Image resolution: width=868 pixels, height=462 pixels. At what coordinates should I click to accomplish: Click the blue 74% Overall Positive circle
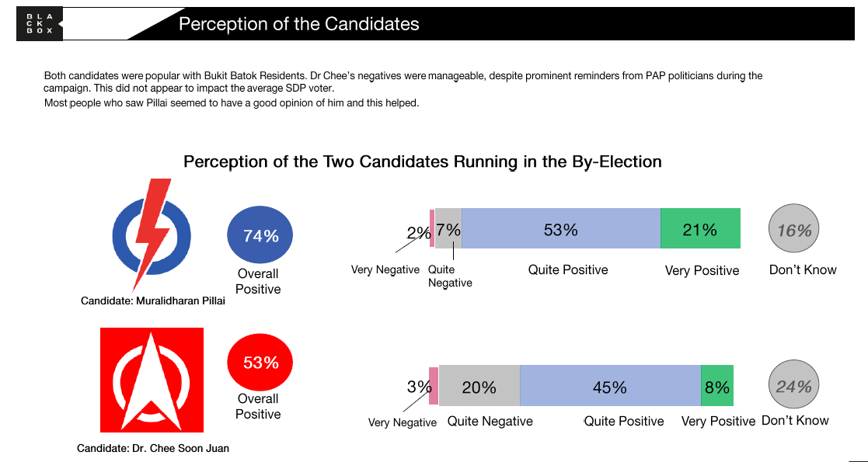[x=261, y=236]
